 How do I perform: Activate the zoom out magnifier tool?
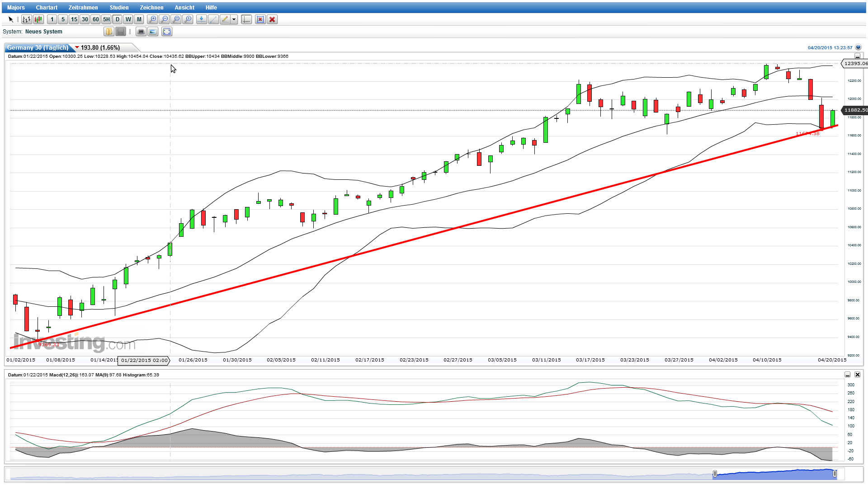(x=165, y=19)
